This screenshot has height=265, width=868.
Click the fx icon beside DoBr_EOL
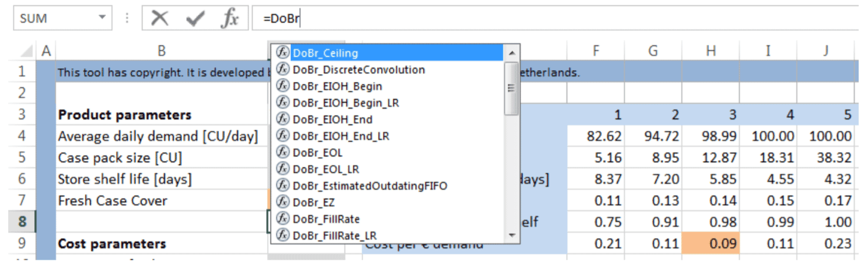pyautogui.click(x=283, y=153)
